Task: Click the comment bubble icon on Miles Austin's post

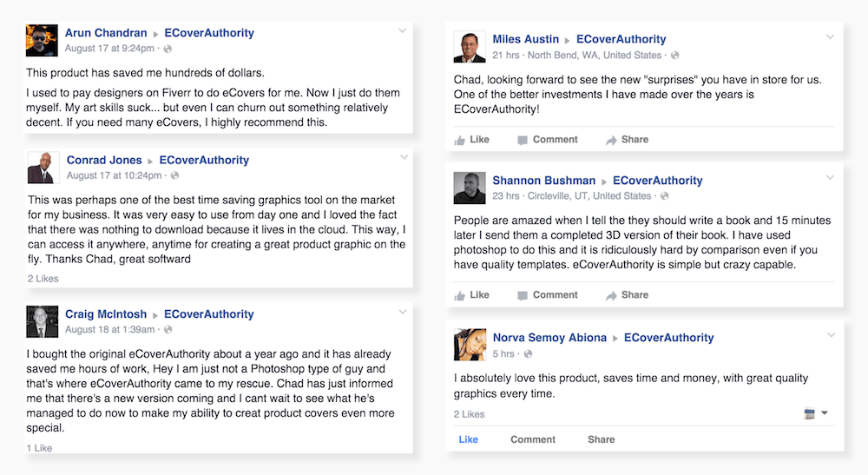Action: 523,140
